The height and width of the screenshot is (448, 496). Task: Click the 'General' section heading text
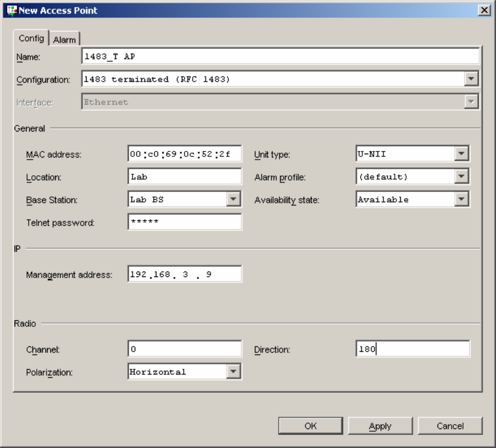pos(29,128)
